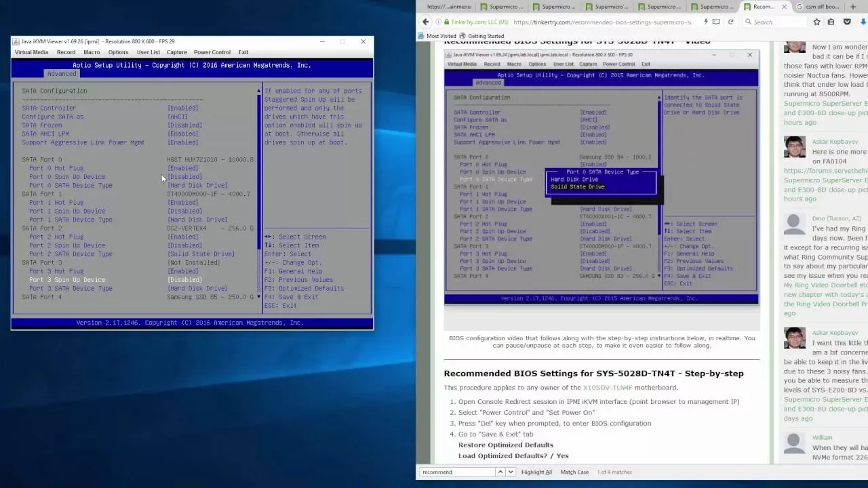Show bookmarks list icon in Firefox toolbar
Viewport: 868px width, 488px height.
point(829,22)
